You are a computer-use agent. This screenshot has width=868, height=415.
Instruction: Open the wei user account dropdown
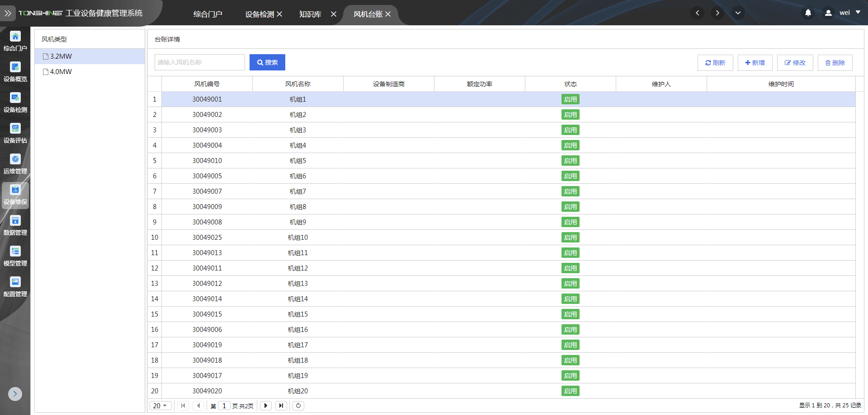pyautogui.click(x=844, y=13)
